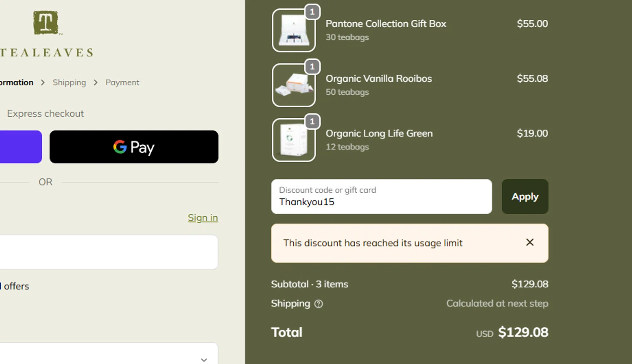Click the TEALEAVES wordmark text
This screenshot has width=632, height=364.
[x=46, y=53]
